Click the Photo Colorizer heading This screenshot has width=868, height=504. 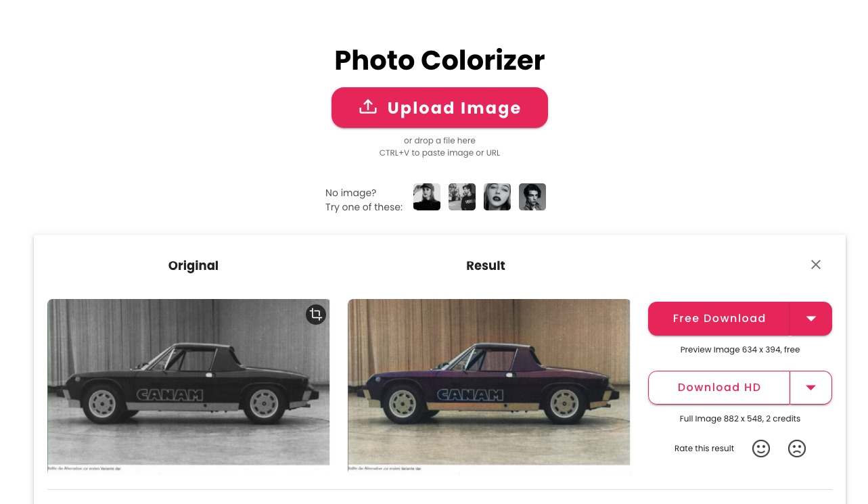[440, 60]
